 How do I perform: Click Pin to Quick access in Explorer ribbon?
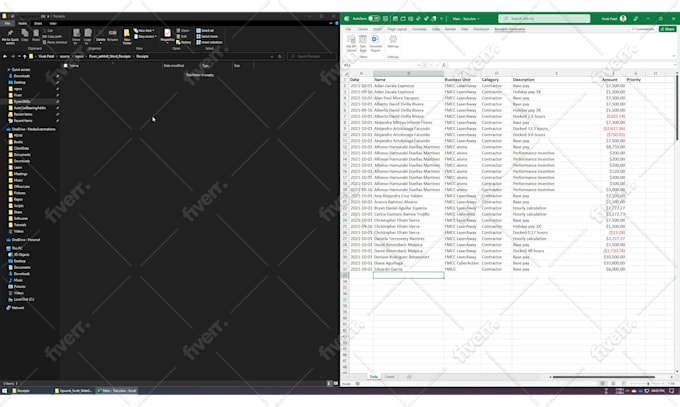point(10,36)
